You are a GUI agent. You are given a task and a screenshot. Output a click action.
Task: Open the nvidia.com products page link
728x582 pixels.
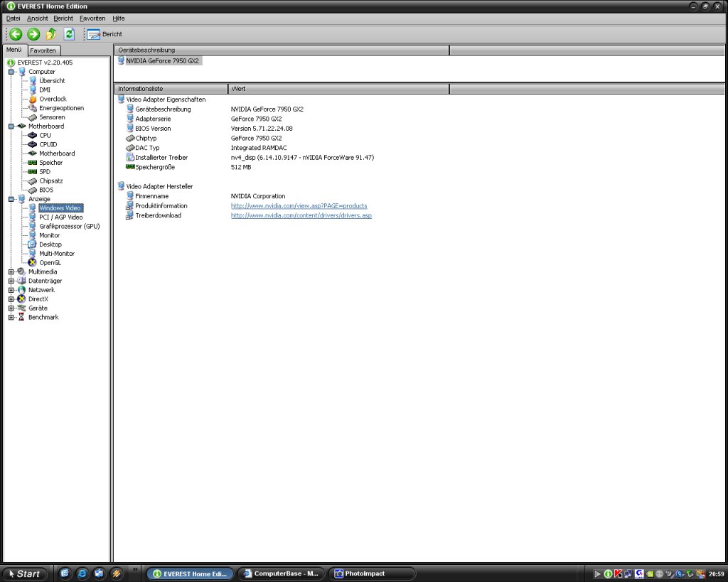pyautogui.click(x=299, y=206)
